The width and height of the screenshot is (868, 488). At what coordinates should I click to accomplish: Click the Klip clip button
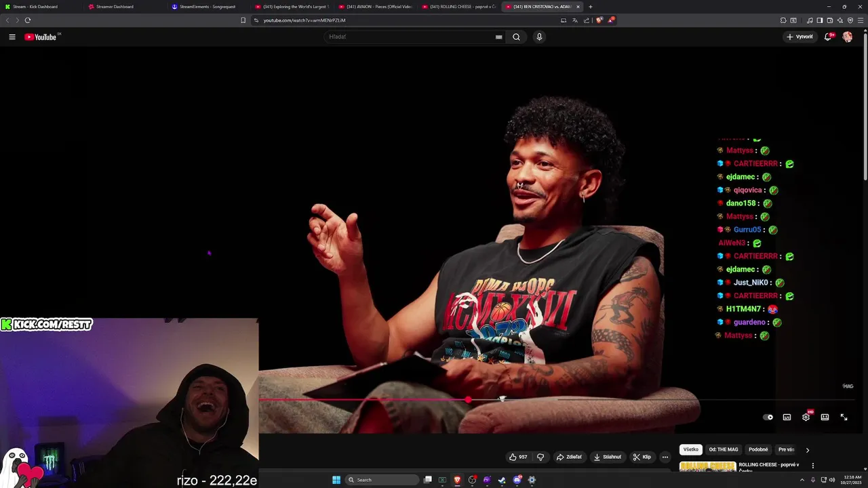[642, 457]
